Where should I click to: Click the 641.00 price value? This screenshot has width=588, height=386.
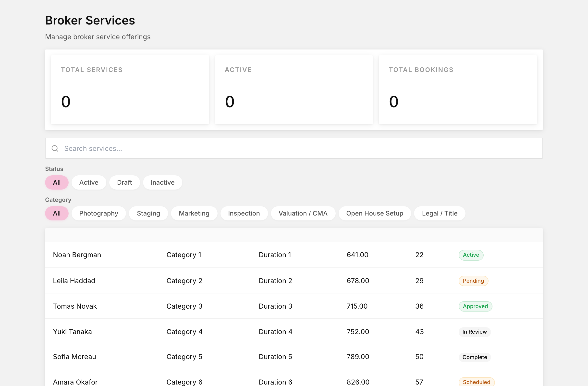[357, 255]
